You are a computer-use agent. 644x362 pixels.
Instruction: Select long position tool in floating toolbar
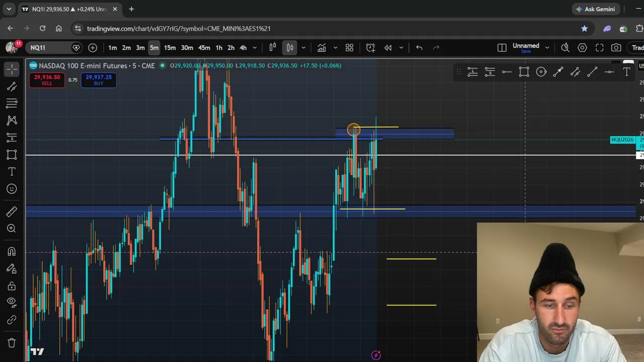pyautogui.click(x=472, y=72)
